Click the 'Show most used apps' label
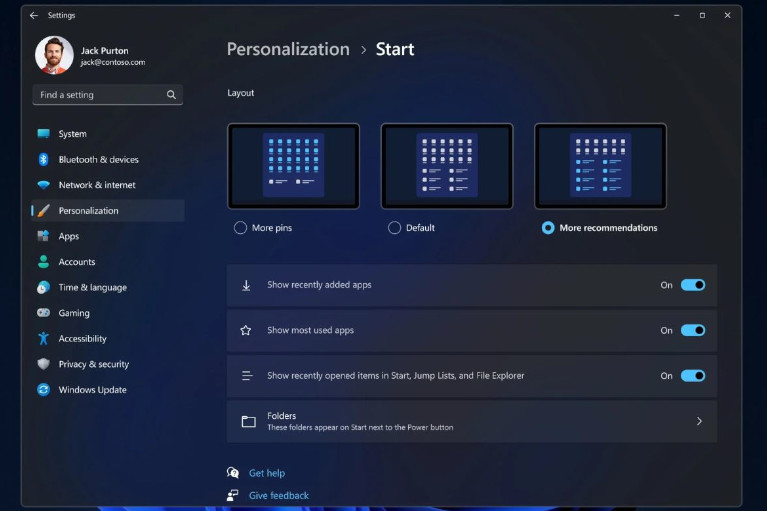This screenshot has height=511, width=767. click(x=310, y=331)
